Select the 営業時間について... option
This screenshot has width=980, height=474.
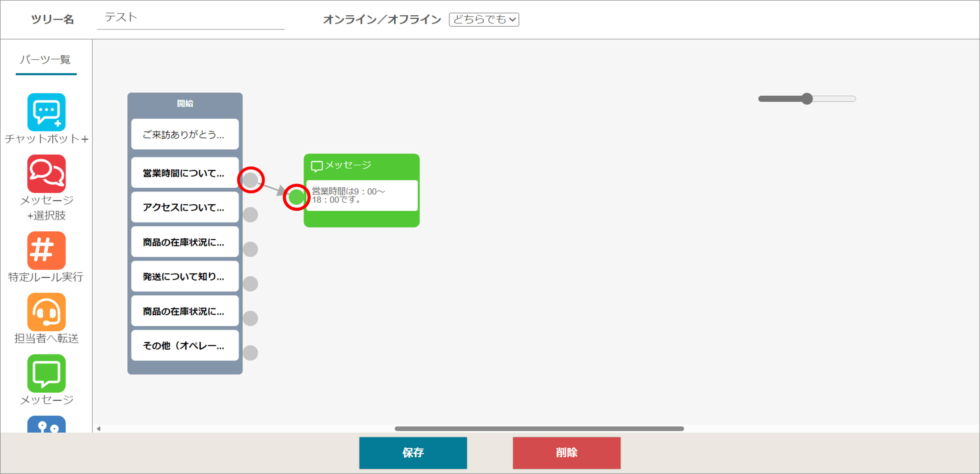(185, 173)
